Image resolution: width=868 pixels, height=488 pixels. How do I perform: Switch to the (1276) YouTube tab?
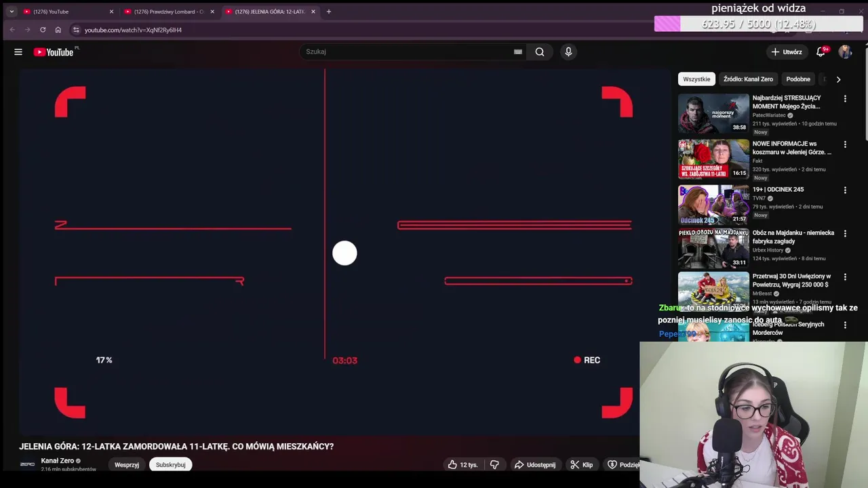[64, 12]
